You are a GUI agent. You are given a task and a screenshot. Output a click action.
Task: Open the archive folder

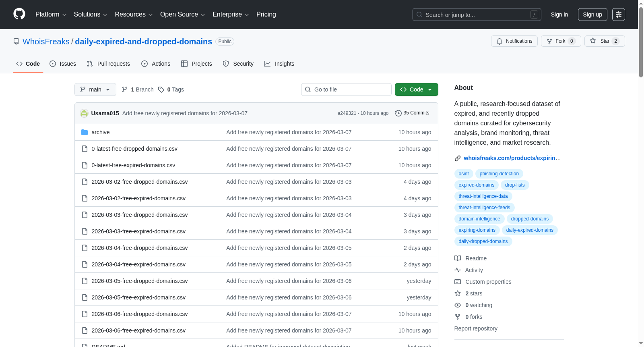[101, 132]
